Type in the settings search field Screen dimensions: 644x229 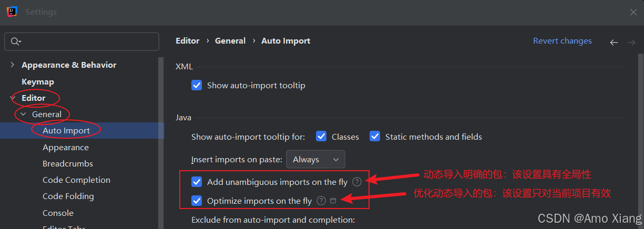[87, 41]
